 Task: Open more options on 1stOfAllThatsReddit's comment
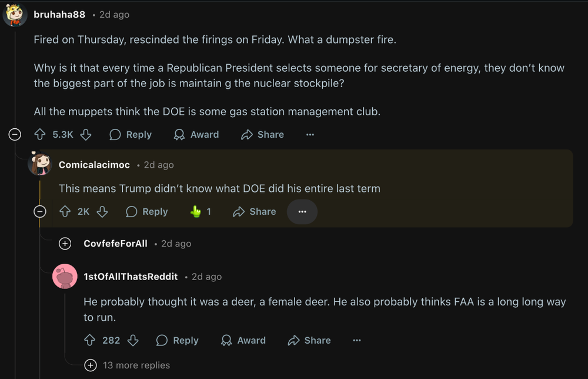356,340
